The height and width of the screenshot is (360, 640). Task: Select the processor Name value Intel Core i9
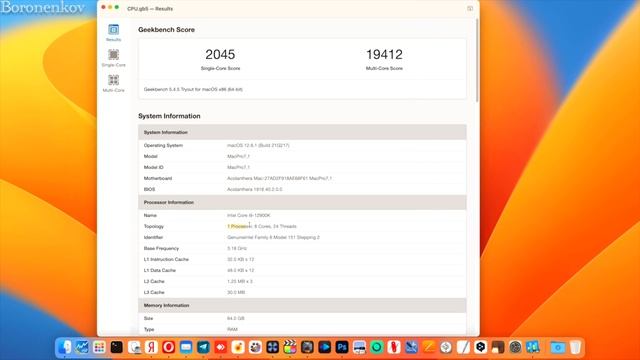point(249,215)
